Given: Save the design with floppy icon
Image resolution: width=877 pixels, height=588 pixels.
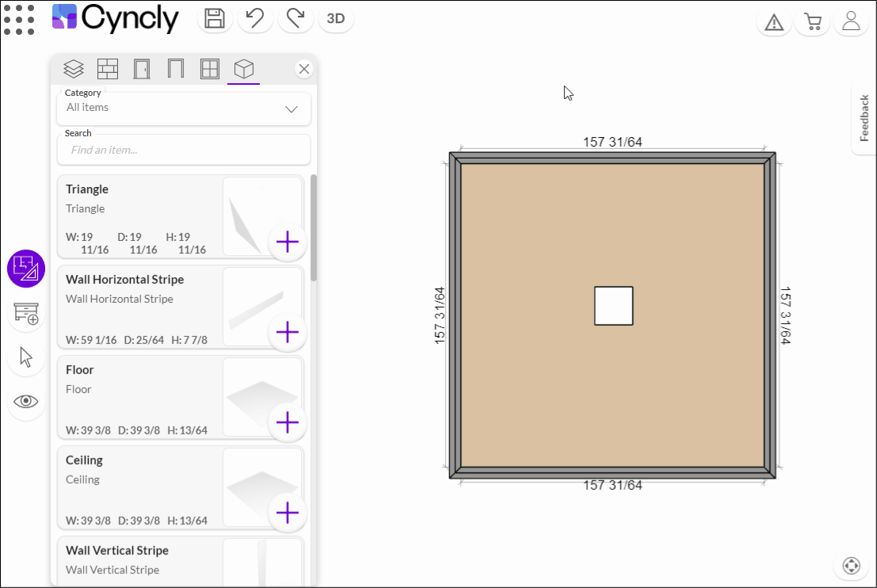Looking at the screenshot, I should tap(215, 18).
